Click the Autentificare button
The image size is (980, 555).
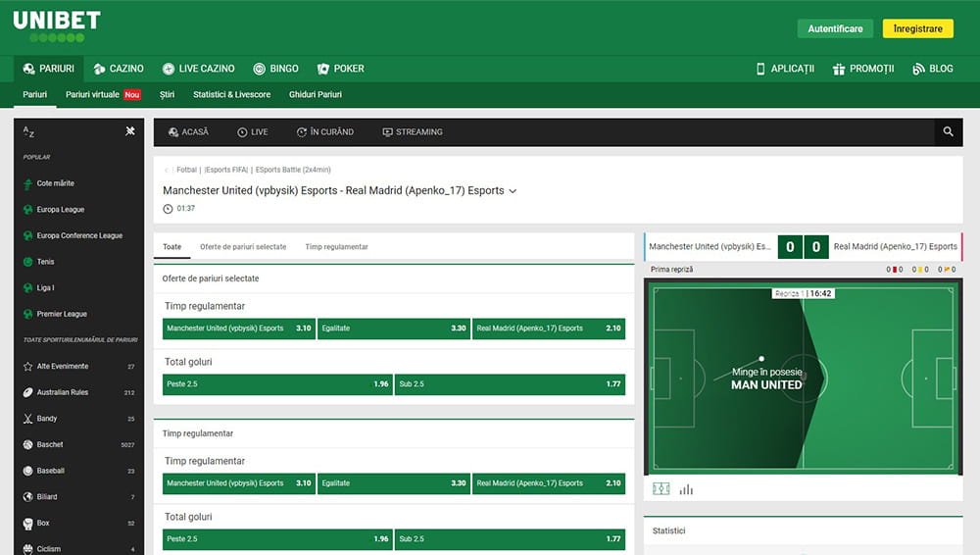[x=835, y=28]
